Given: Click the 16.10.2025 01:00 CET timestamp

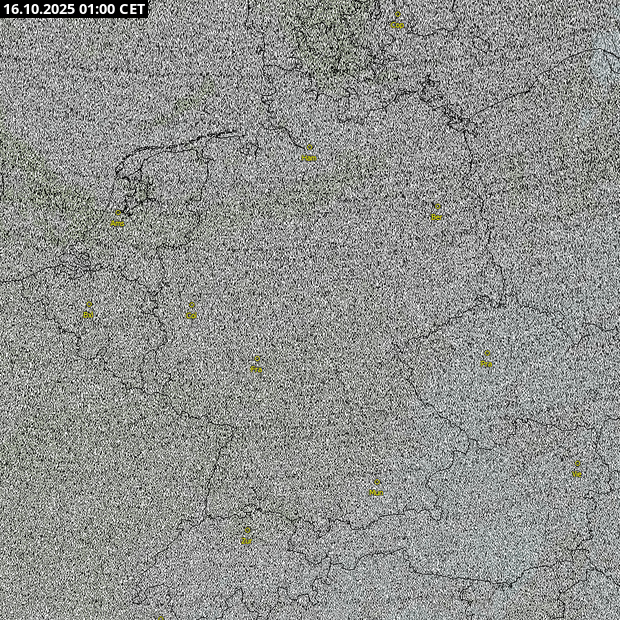Looking at the screenshot, I should click(x=74, y=8).
